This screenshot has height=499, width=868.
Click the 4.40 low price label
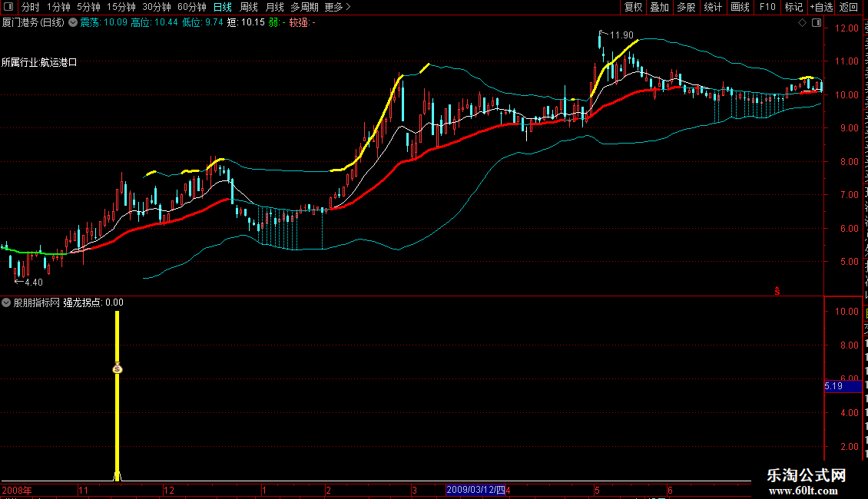[x=33, y=283]
